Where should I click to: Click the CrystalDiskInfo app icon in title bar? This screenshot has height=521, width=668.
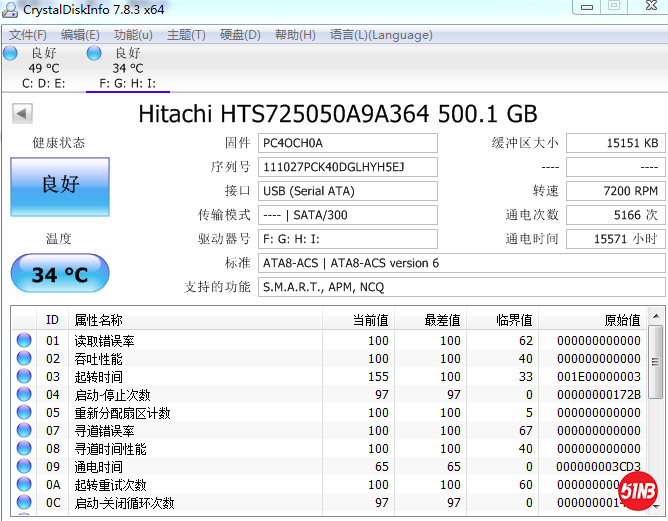pyautogui.click(x=11, y=10)
